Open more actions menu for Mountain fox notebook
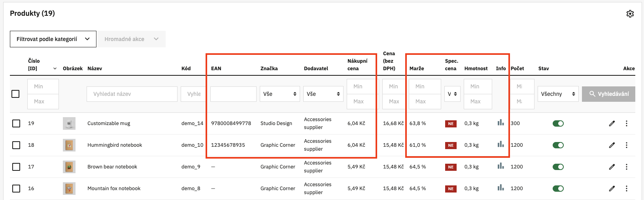 [x=627, y=189]
